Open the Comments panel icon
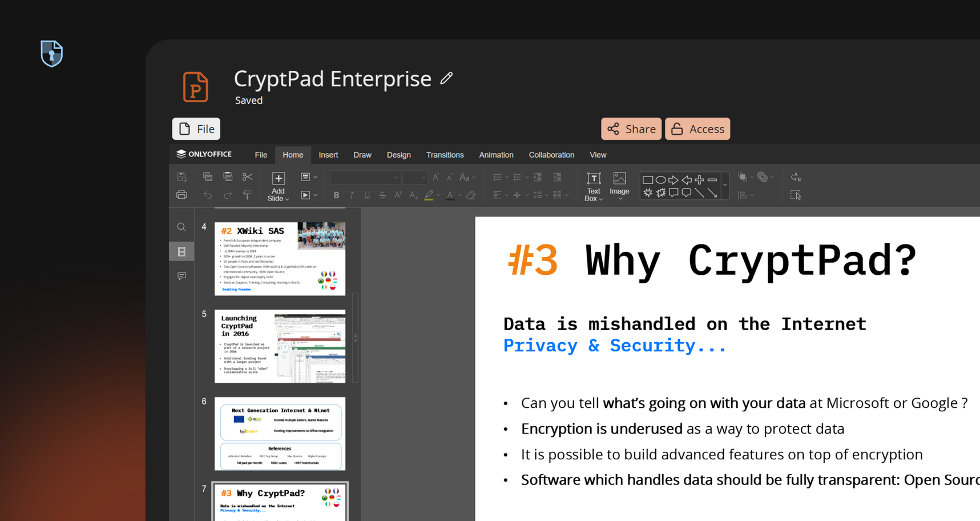Image resolution: width=980 pixels, height=521 pixels. tap(182, 276)
